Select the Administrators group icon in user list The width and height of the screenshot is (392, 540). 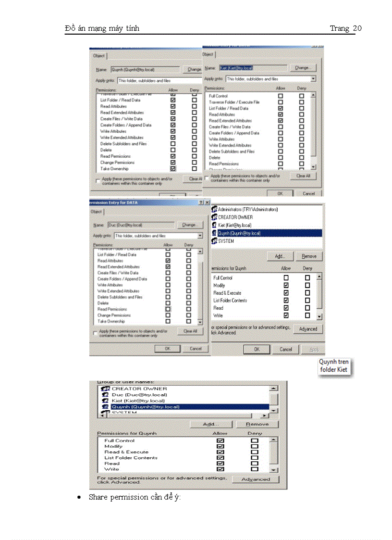tap(214, 210)
